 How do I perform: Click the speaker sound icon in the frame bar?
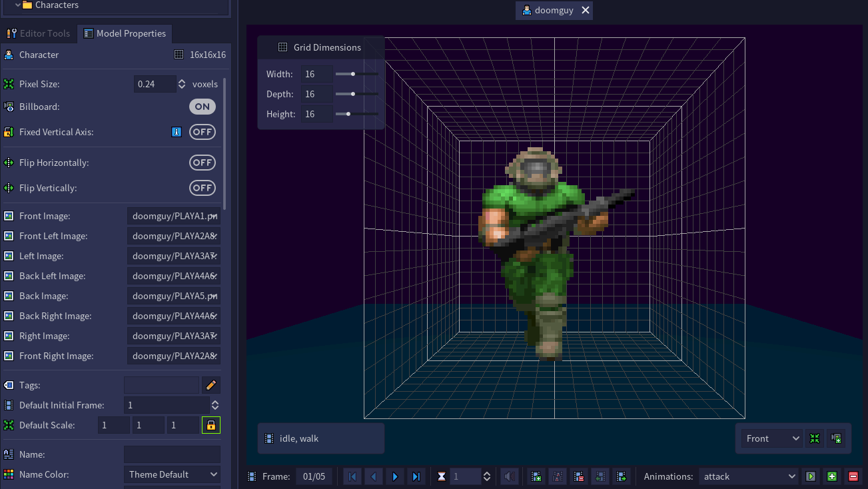[510, 476]
